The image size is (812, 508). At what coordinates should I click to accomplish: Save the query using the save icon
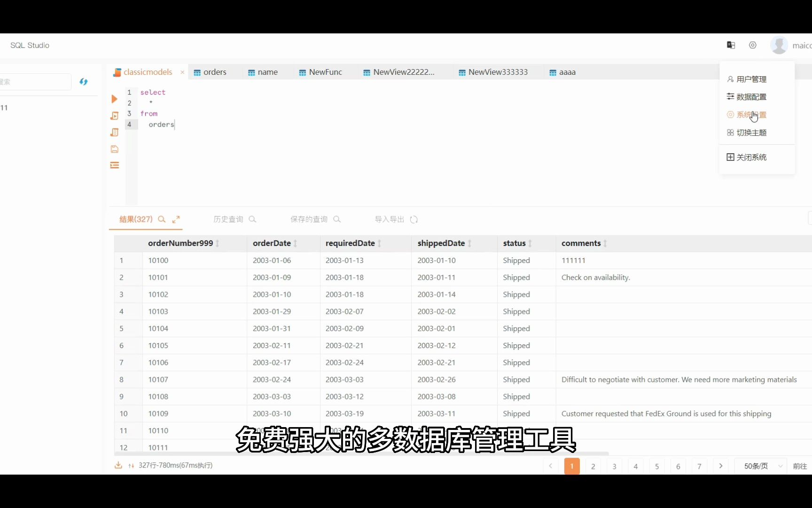tap(114, 149)
